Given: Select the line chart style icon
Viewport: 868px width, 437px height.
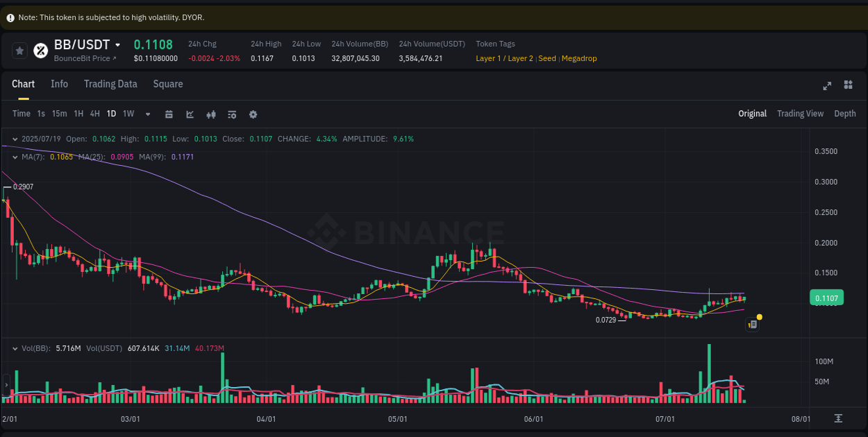Looking at the screenshot, I should (190, 114).
